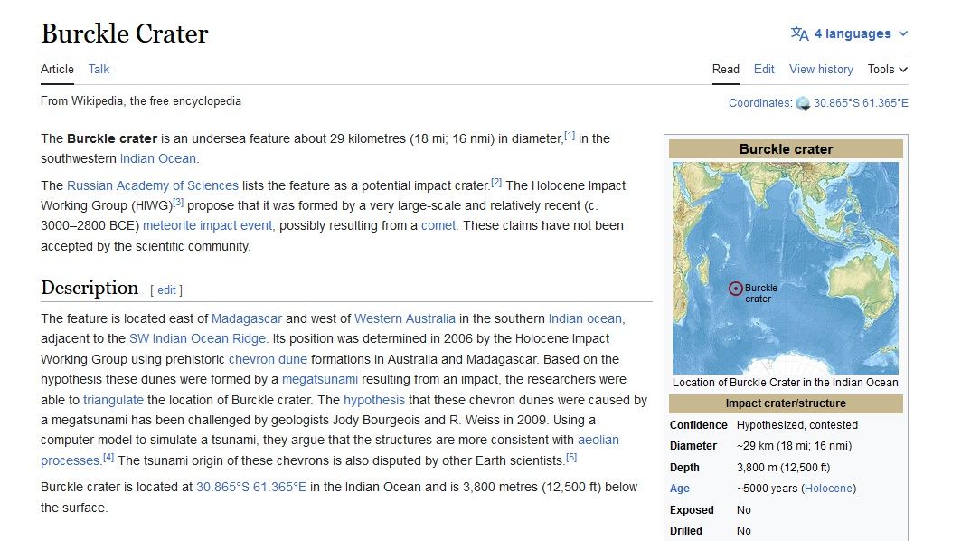Click the Description section heading
980x541 pixels.
pyautogui.click(x=90, y=288)
